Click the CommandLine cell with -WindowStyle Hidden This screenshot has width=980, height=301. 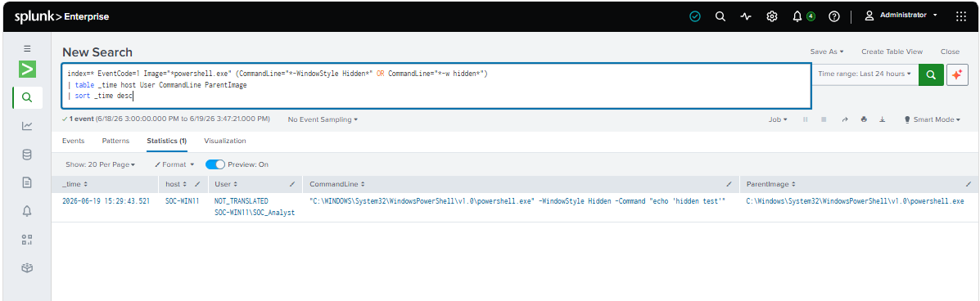[x=517, y=201]
